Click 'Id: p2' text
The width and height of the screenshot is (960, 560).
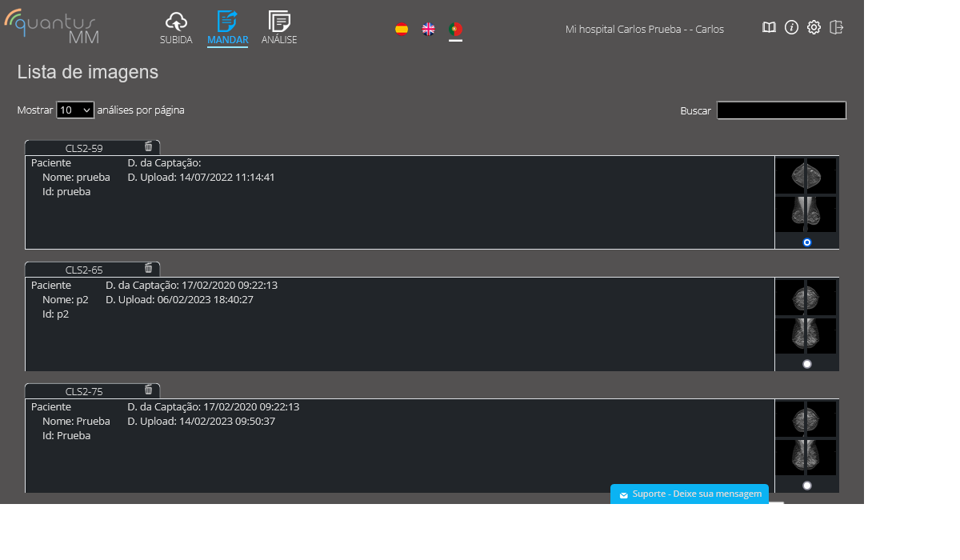click(56, 314)
